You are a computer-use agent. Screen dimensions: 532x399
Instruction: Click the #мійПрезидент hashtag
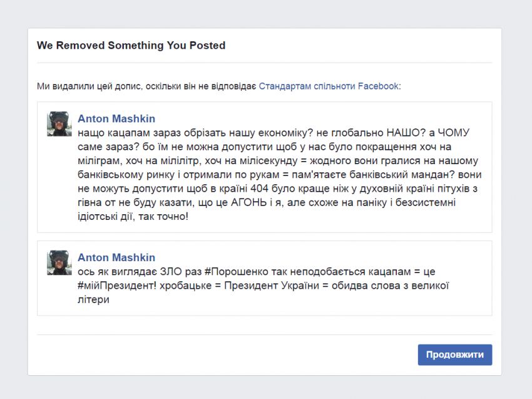(117, 286)
